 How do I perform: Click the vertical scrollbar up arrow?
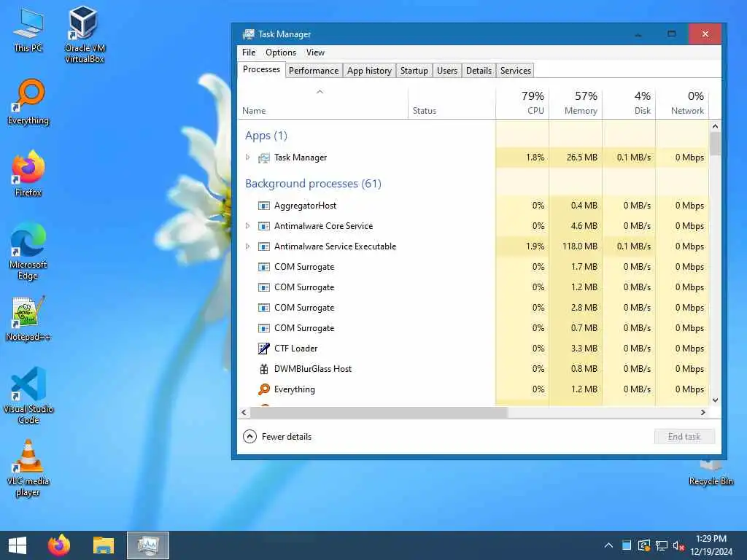click(715, 126)
